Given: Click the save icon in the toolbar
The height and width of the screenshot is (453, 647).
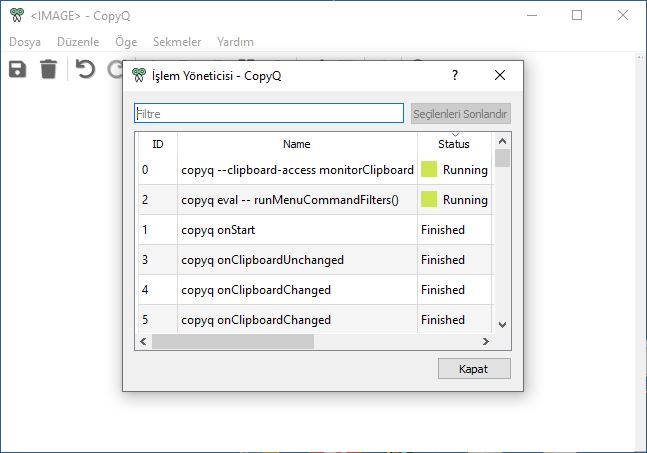Looking at the screenshot, I should click(17, 69).
